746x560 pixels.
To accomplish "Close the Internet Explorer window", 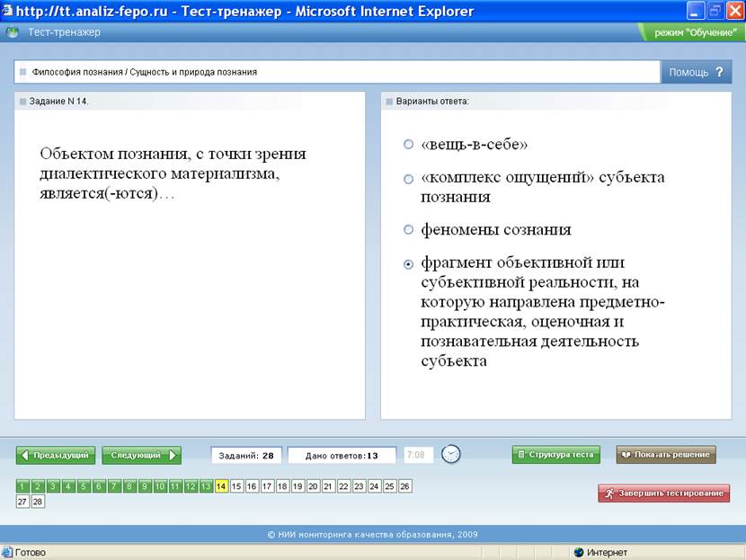I will click(x=734, y=11).
